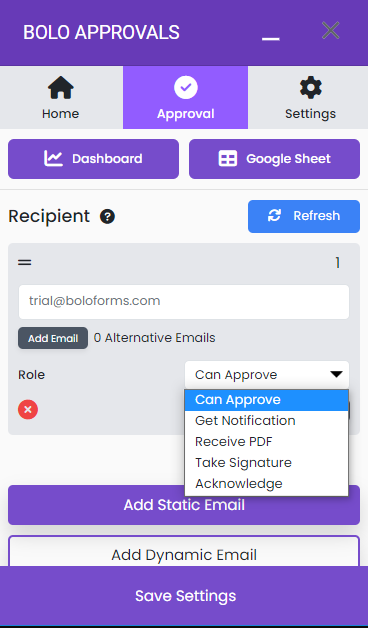Open Settings via the gear icon
The width and height of the screenshot is (368, 628).
[310, 87]
